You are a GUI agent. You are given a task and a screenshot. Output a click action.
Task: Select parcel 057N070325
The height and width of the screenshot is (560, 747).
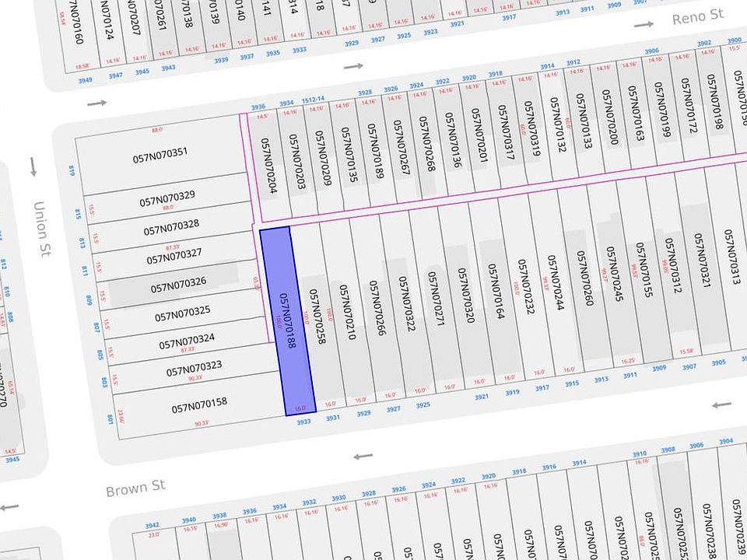pyautogui.click(x=182, y=314)
